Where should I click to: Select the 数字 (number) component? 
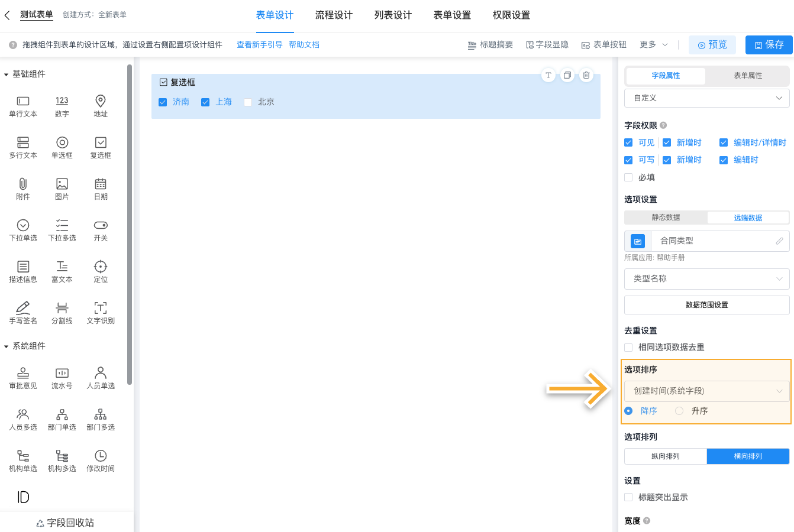[62, 106]
